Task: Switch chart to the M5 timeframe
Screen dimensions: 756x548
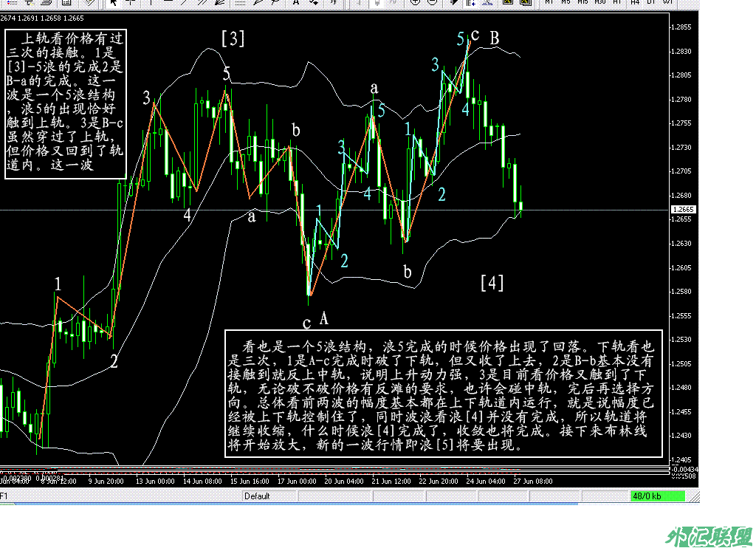Action: 566,2
